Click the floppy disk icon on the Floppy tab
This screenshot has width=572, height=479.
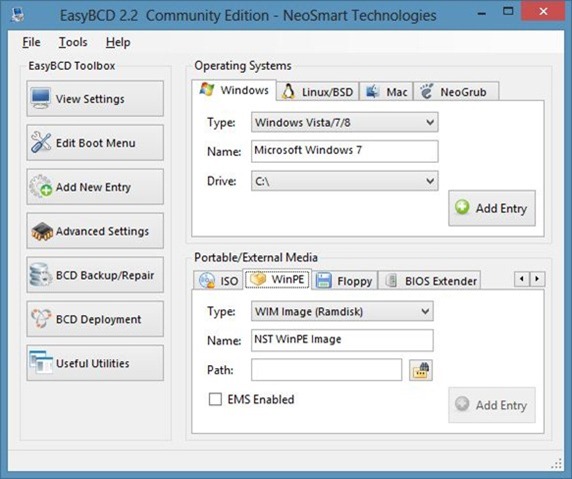[323, 281]
